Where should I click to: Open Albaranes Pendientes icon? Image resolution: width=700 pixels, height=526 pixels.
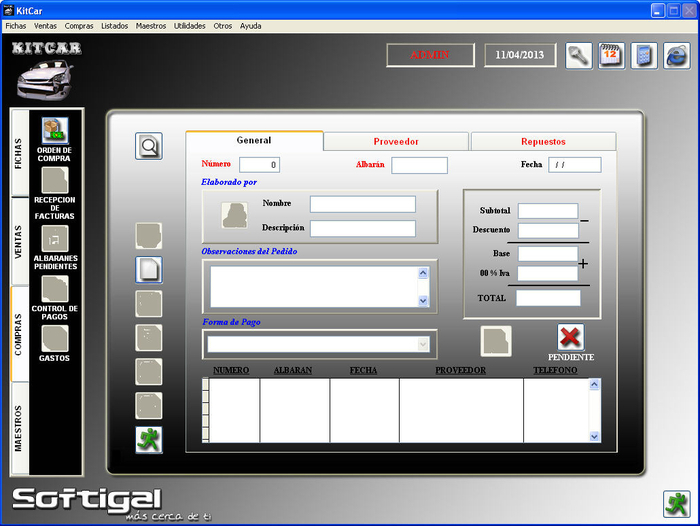(55, 238)
